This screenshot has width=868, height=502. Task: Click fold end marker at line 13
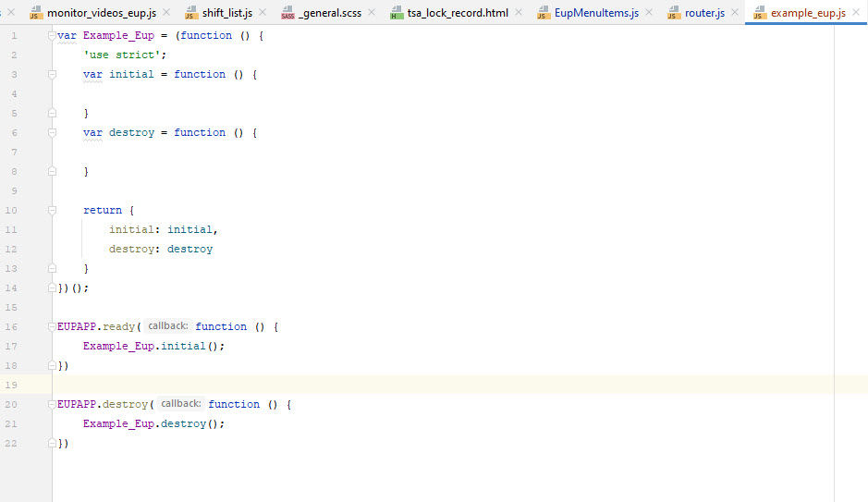click(x=52, y=268)
